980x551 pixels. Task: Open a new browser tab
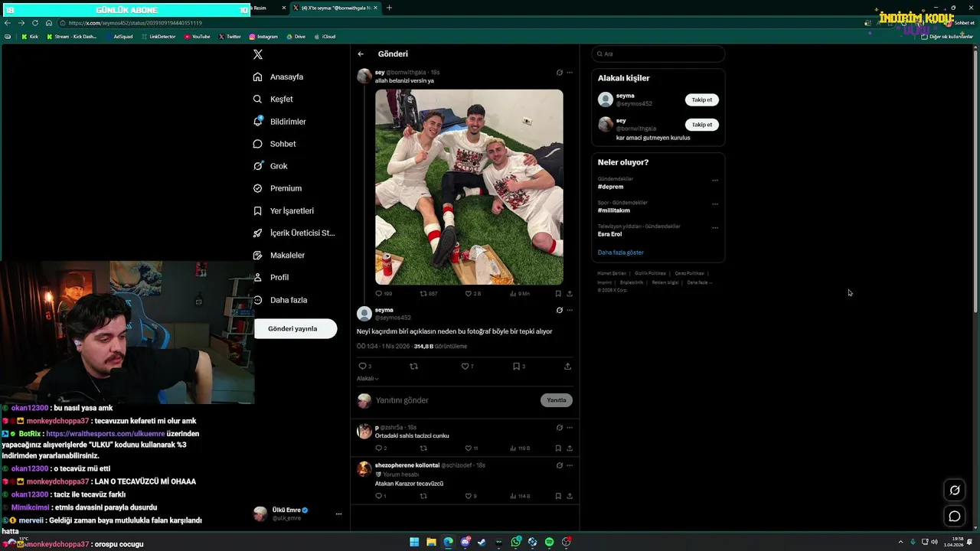coord(389,8)
